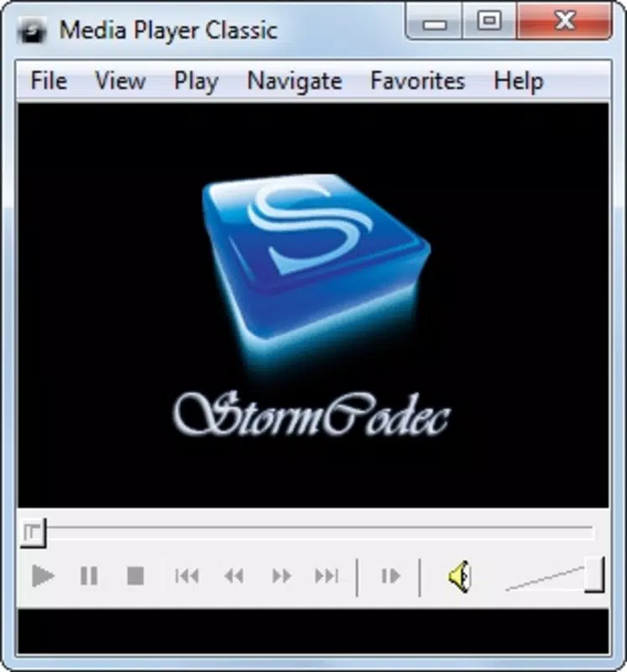Open the Help menu
Screen dimensions: 627x672
tap(519, 81)
